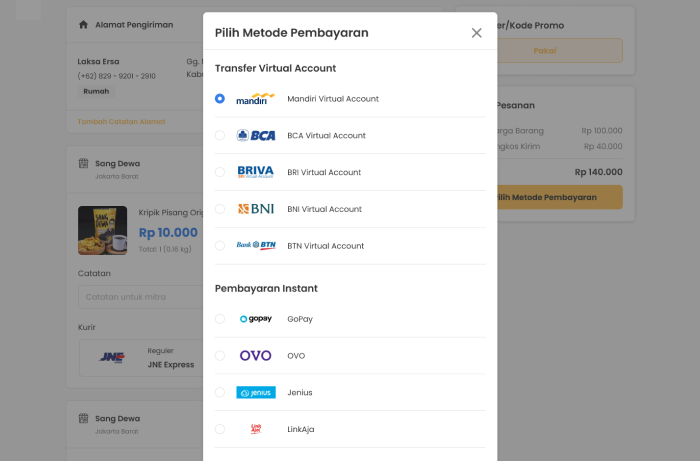This screenshot has width=700, height=461.
Task: Select the GoPay radio button
Action: 220,319
